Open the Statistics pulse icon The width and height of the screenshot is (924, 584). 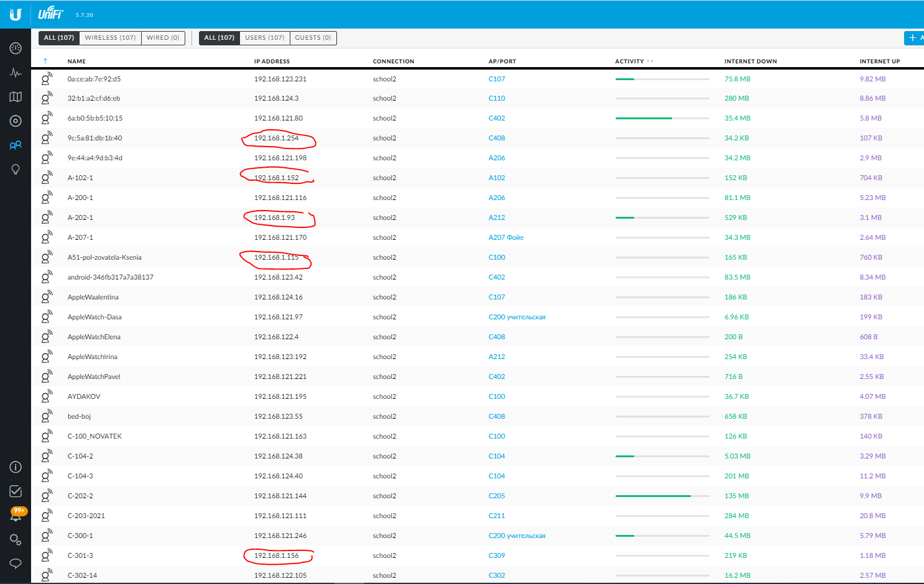(16, 73)
